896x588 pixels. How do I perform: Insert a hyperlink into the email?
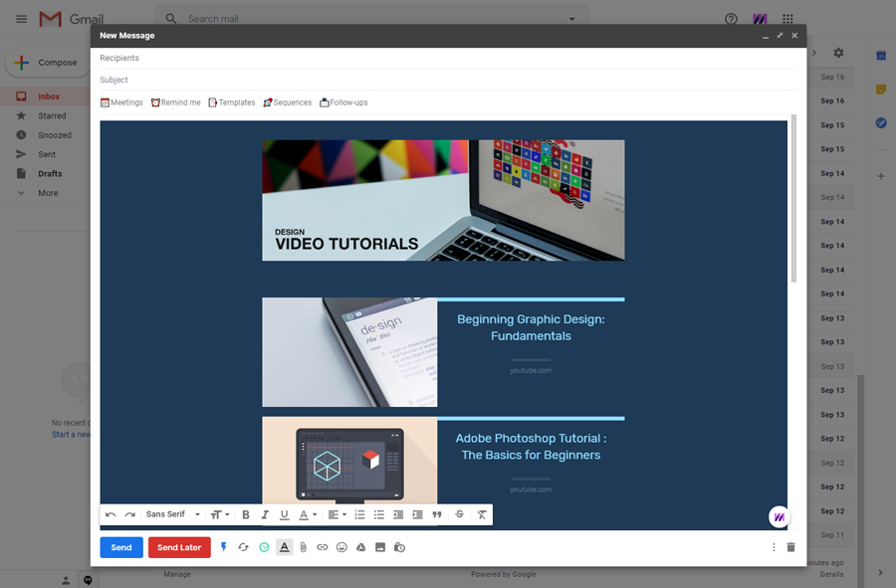322,547
